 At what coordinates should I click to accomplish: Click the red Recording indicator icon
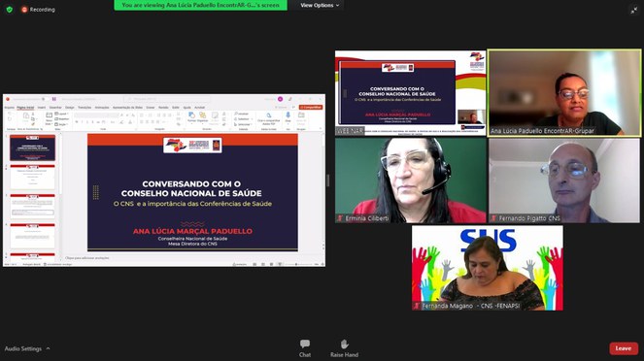click(24, 9)
